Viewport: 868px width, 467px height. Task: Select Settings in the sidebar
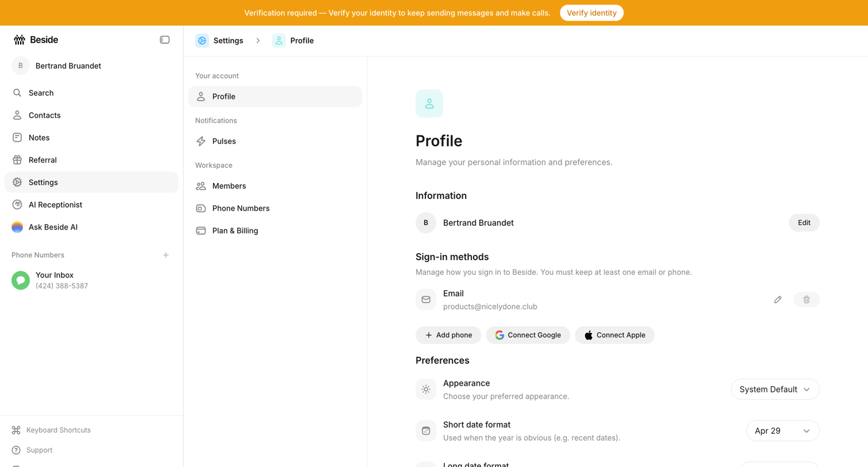tap(91, 182)
